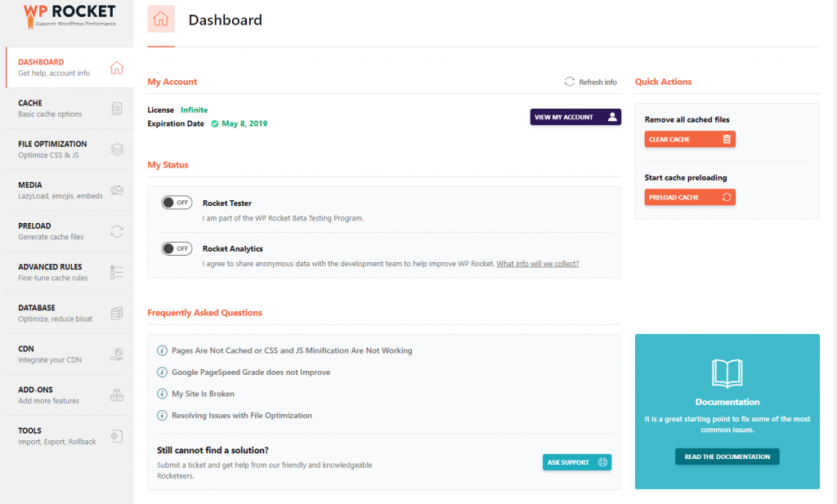Click info icon beside My Site Is Broken
The height and width of the screenshot is (504, 837).
coord(162,394)
